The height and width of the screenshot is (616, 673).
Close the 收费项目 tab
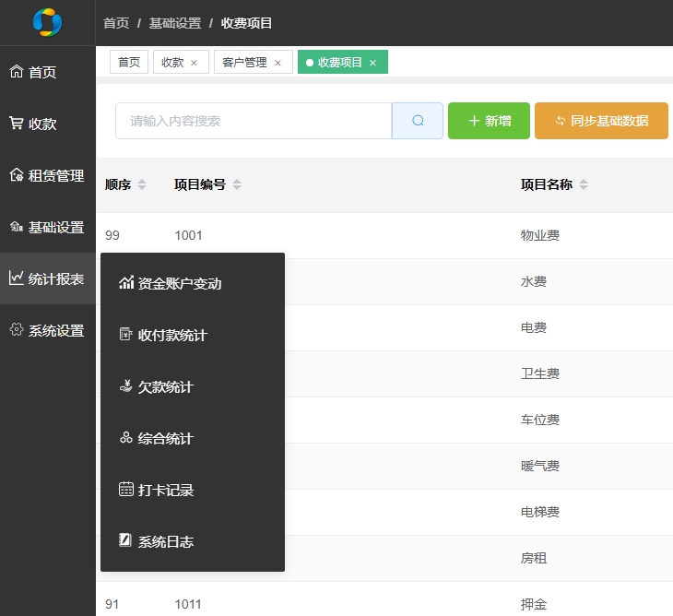tap(372, 63)
